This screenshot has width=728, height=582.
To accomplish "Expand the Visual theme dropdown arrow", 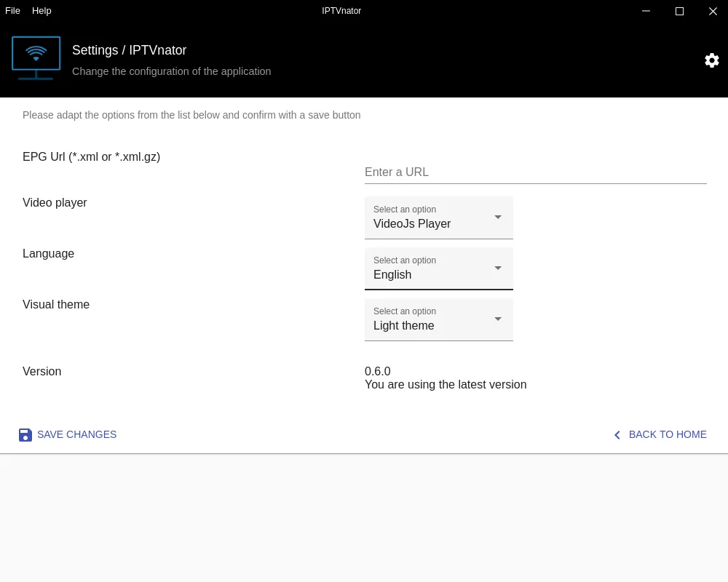I will [x=498, y=319].
